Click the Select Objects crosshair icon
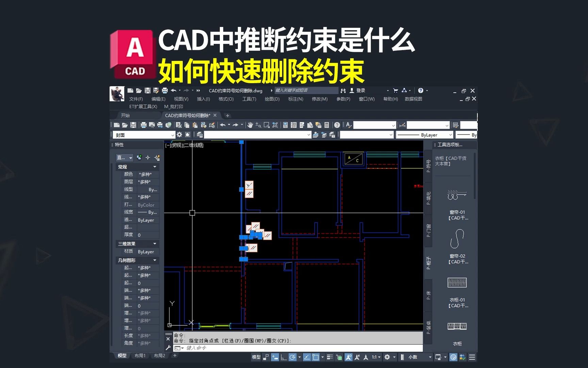The image size is (588, 368). (x=148, y=158)
